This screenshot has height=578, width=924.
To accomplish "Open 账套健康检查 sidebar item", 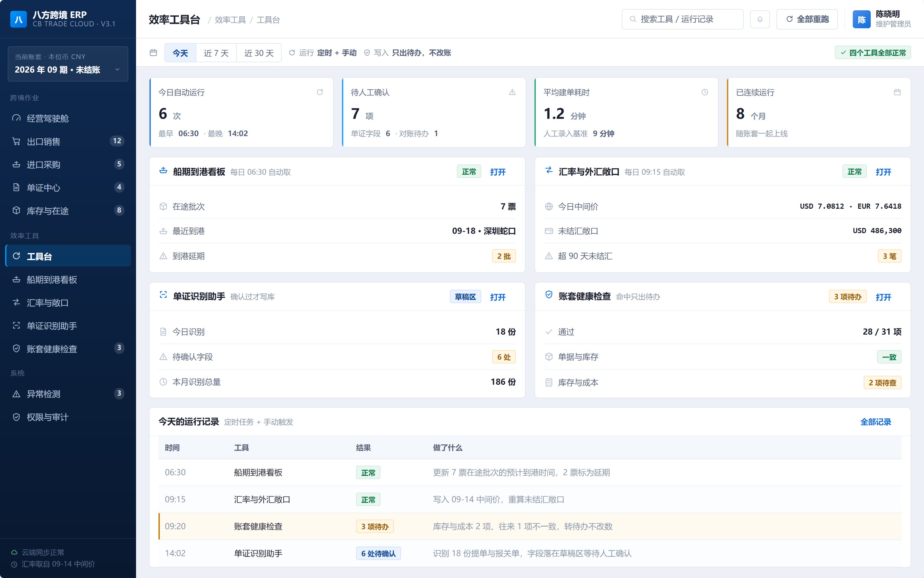I will 68,349.
